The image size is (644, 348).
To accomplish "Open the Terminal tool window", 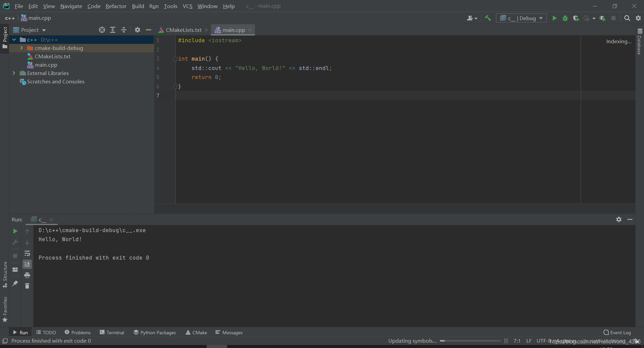I will (x=112, y=332).
